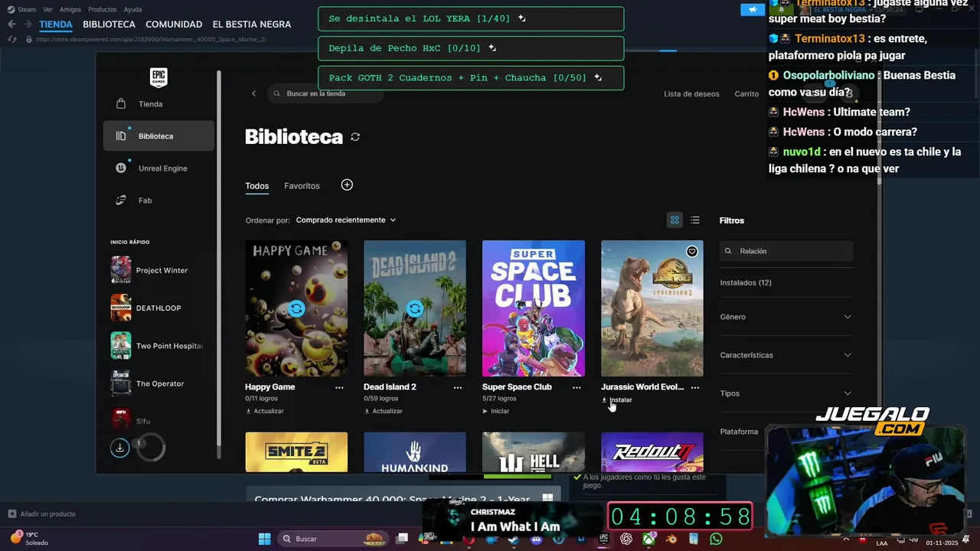Screen dimensions: 980x551
Task: Click Actualizar under Happy Game
Action: point(265,411)
